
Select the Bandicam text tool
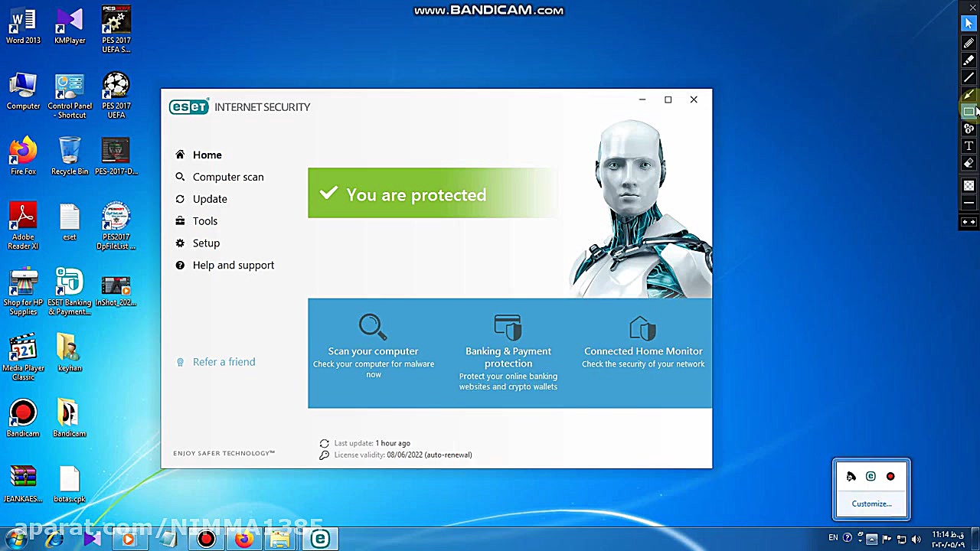point(969,146)
